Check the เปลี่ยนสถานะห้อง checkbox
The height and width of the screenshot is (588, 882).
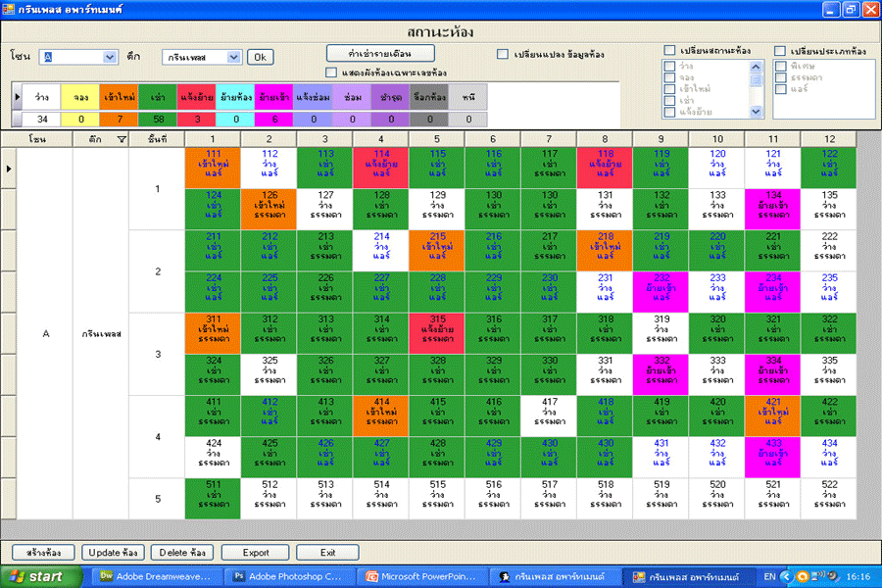click(669, 51)
